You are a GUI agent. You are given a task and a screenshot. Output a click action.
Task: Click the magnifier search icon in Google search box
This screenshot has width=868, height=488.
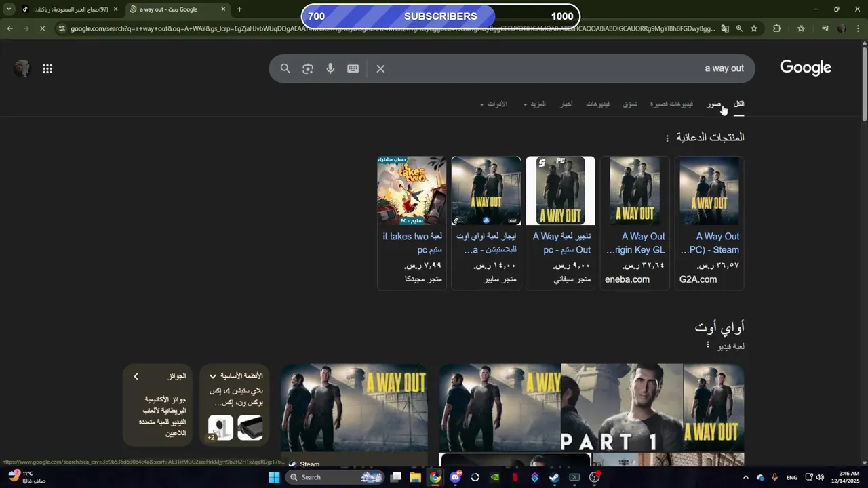[285, 68]
